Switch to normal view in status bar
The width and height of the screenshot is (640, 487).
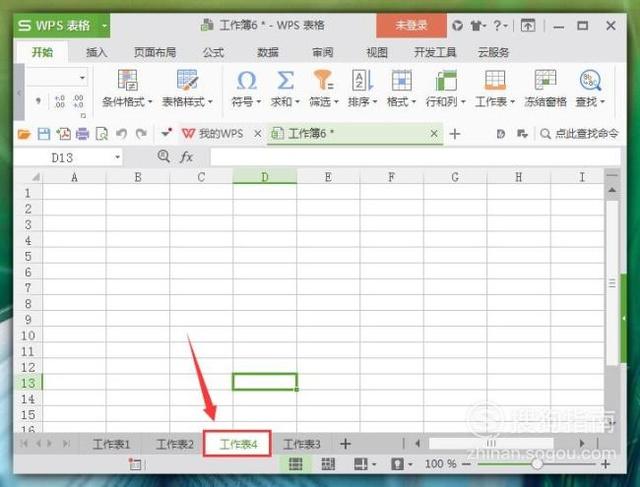pyautogui.click(x=296, y=464)
